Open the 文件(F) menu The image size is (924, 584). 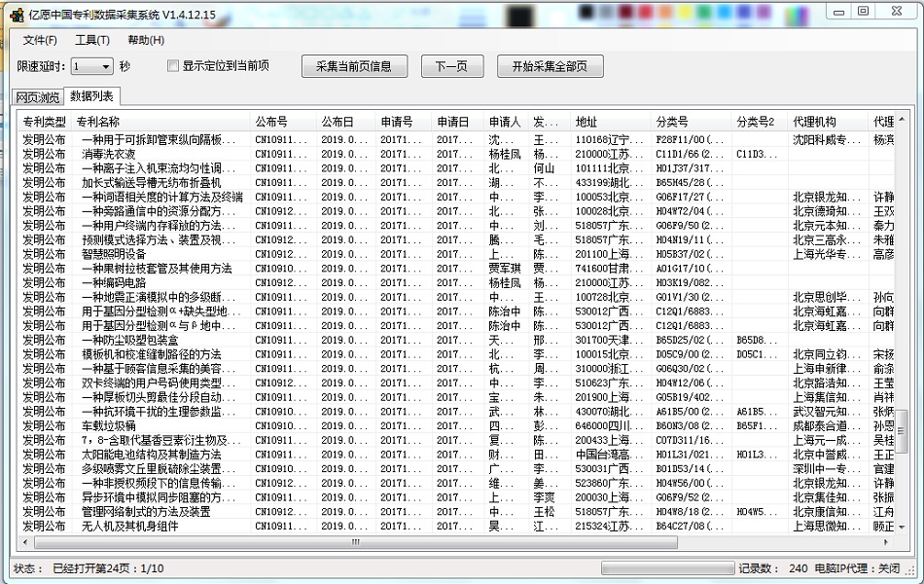40,40
